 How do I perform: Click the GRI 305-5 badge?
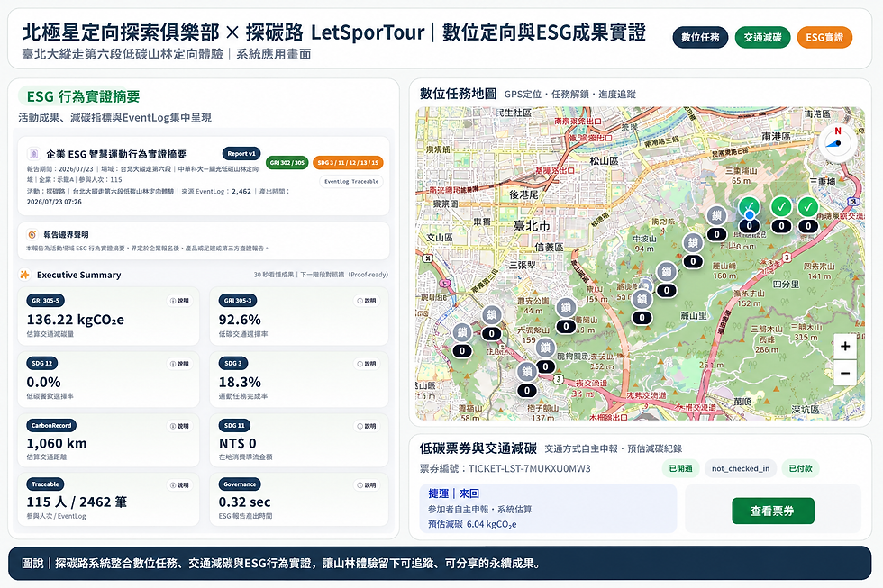coord(45,301)
